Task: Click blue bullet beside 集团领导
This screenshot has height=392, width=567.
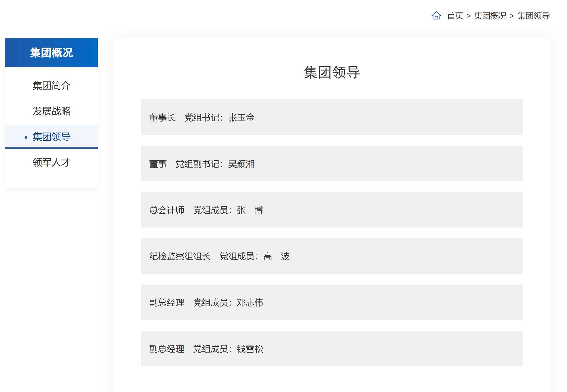Action: click(x=26, y=137)
